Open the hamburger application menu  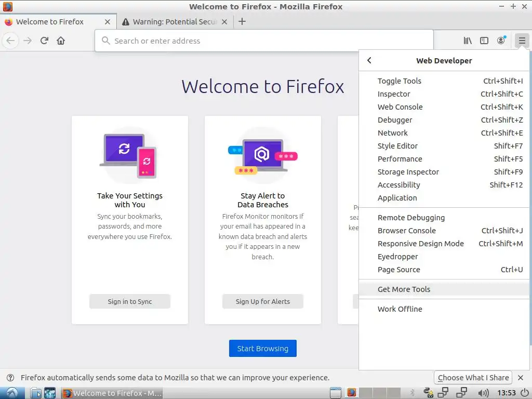(x=522, y=41)
